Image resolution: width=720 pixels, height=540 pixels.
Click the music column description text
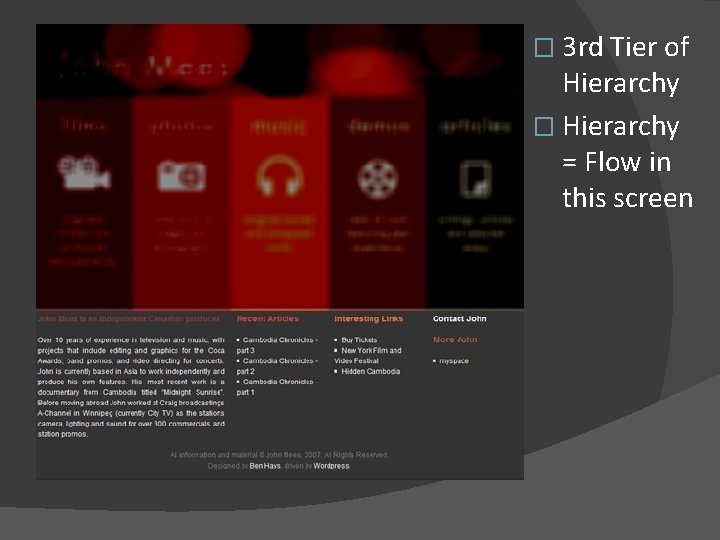pyautogui.click(x=279, y=234)
